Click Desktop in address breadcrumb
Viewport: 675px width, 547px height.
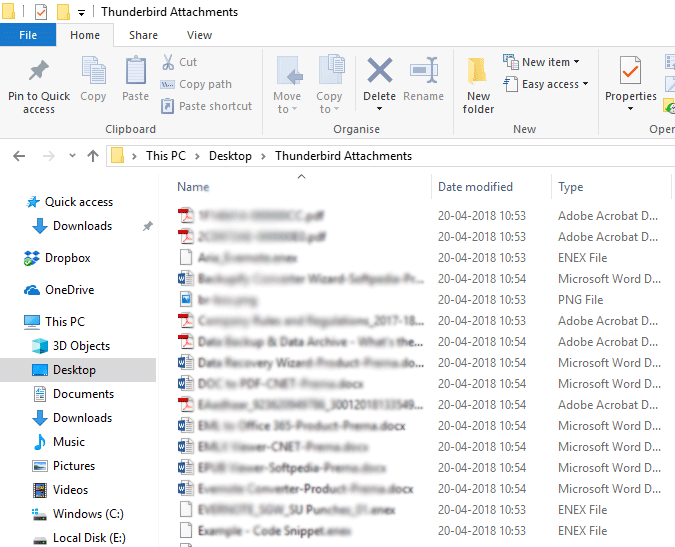point(230,156)
